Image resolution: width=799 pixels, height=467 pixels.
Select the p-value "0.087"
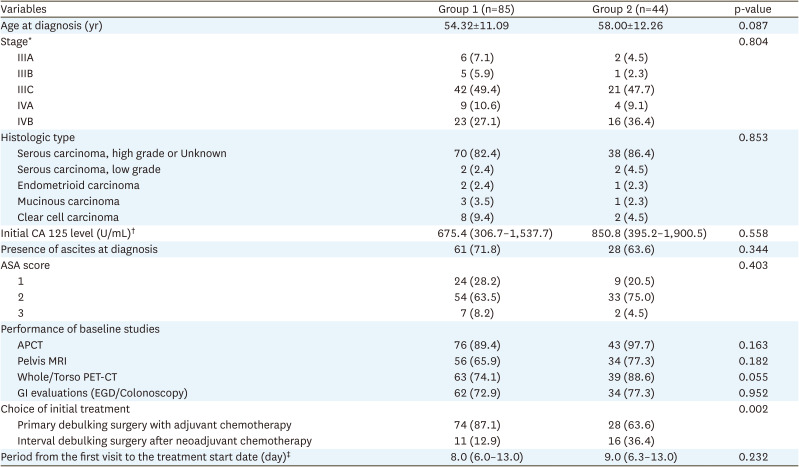click(753, 25)
